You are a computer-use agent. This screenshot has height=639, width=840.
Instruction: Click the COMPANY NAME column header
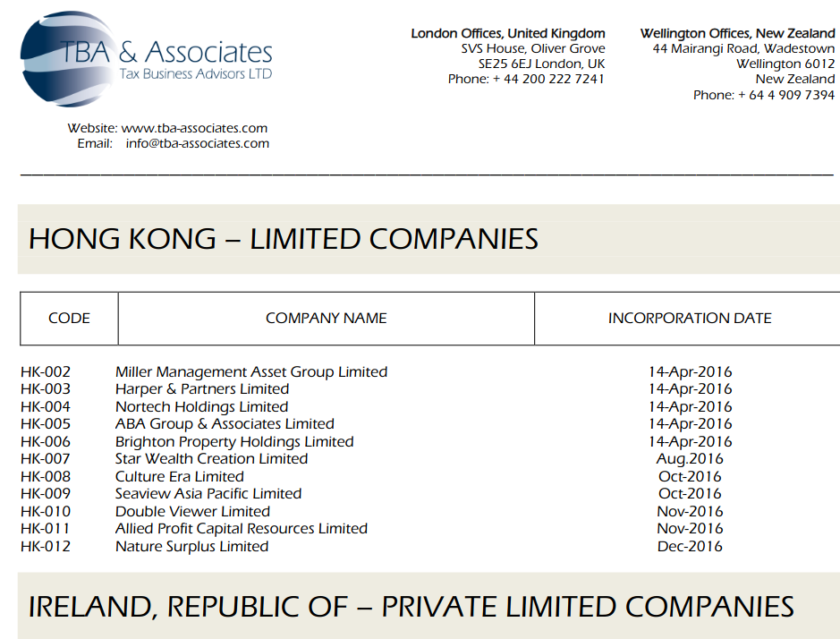click(326, 318)
